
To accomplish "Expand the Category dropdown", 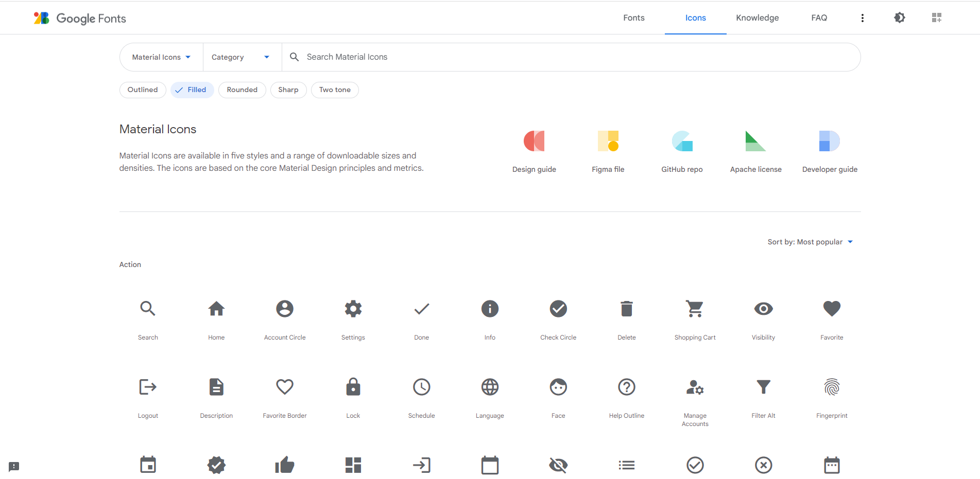I will (x=242, y=57).
